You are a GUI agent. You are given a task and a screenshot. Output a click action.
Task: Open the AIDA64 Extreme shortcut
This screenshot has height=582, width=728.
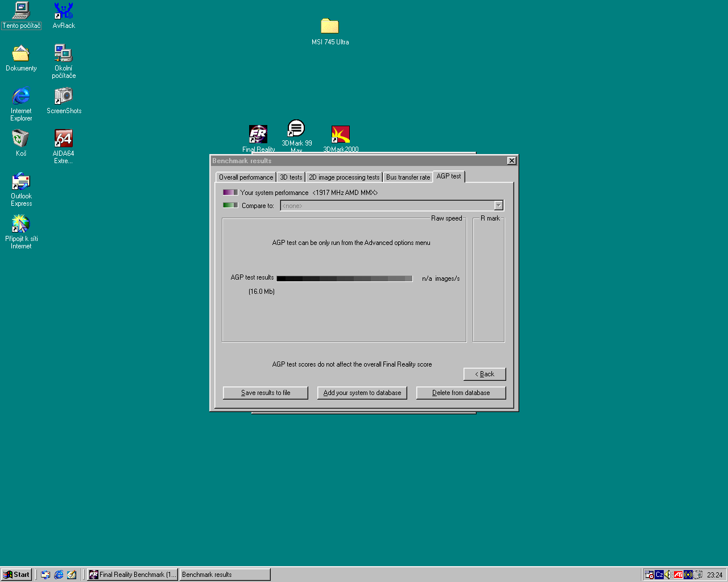click(x=63, y=139)
